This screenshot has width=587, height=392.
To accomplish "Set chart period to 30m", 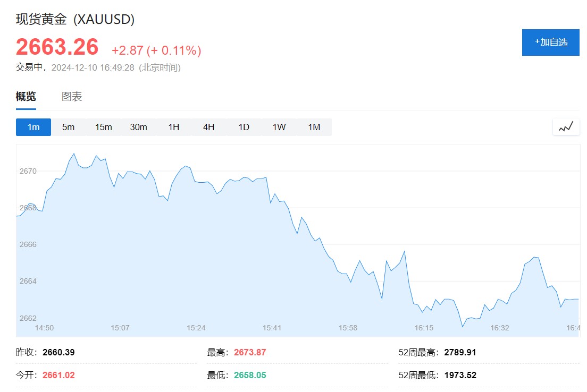I will click(x=138, y=127).
